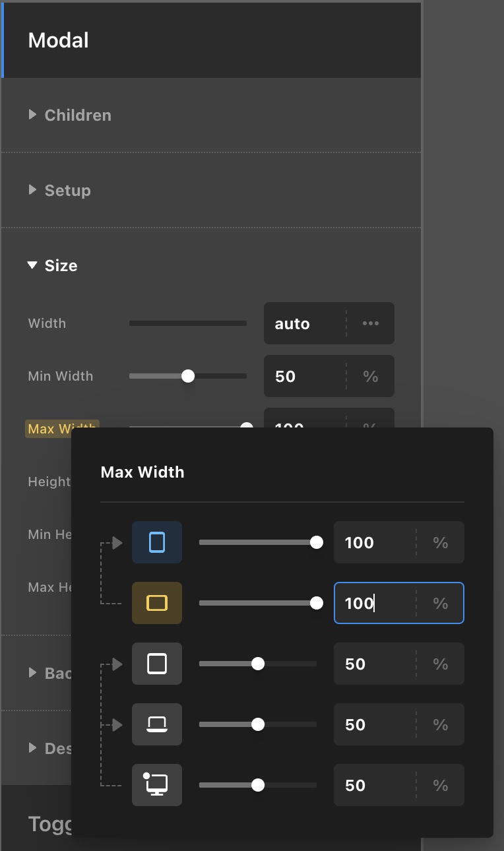Change desktop Max Width percent unit
The image size is (504, 851).
click(x=441, y=785)
